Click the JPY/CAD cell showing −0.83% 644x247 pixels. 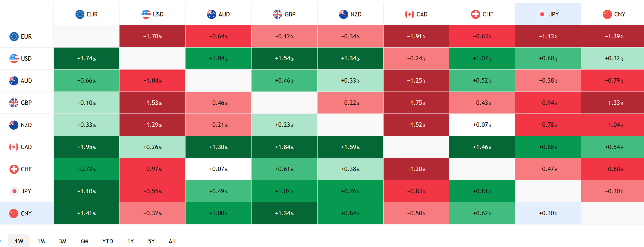tap(416, 191)
